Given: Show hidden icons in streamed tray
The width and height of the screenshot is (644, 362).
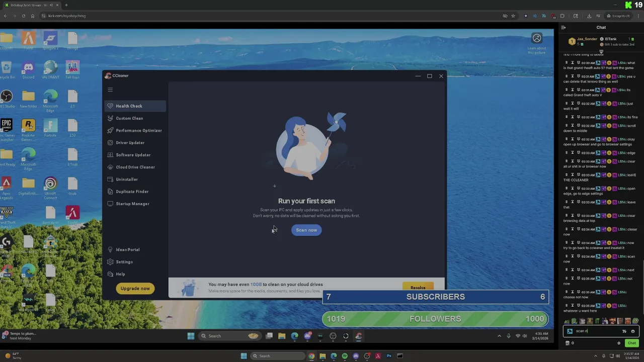Looking at the screenshot, I should (x=499, y=336).
